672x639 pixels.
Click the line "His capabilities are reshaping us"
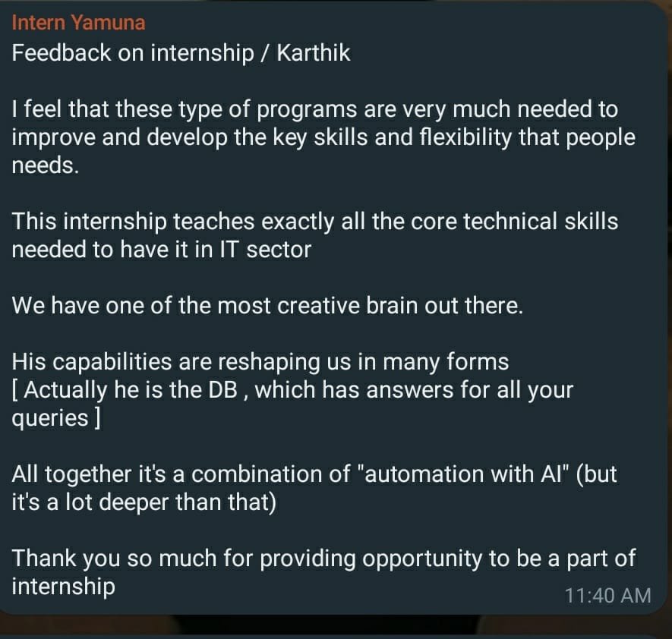260,360
